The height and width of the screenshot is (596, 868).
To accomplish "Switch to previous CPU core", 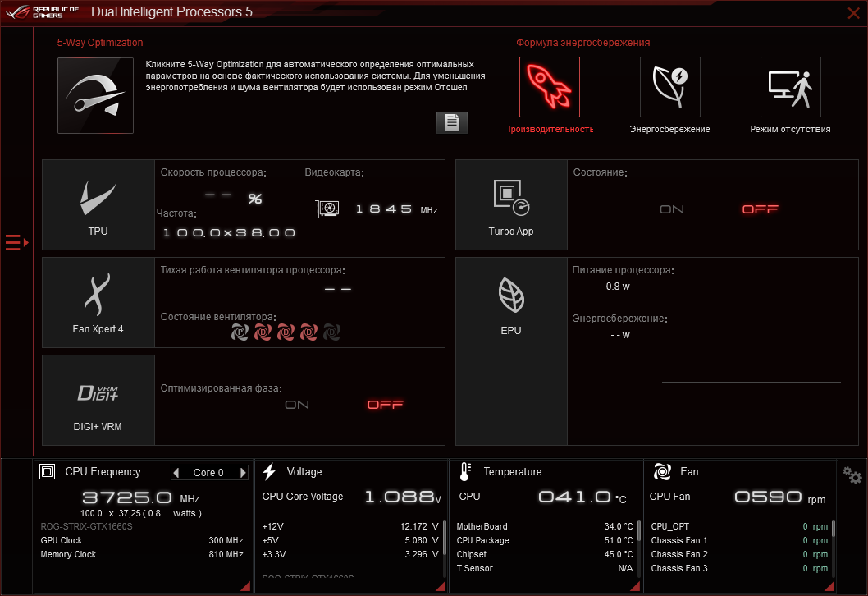I will [x=176, y=473].
